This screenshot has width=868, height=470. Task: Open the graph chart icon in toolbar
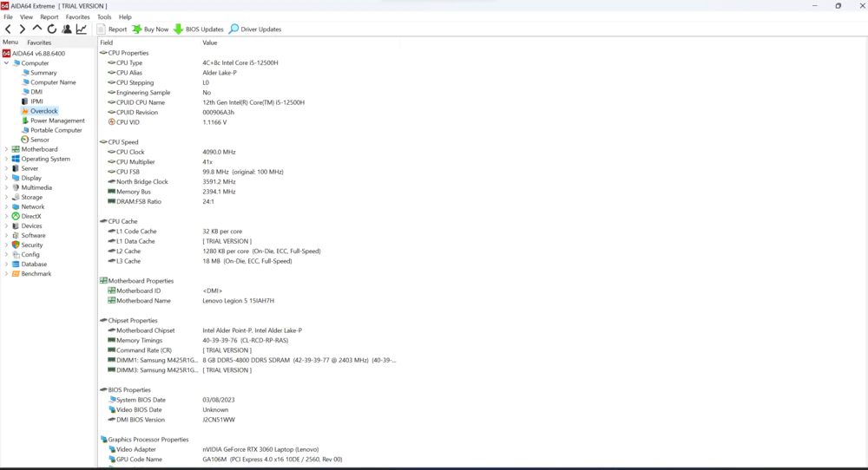82,29
